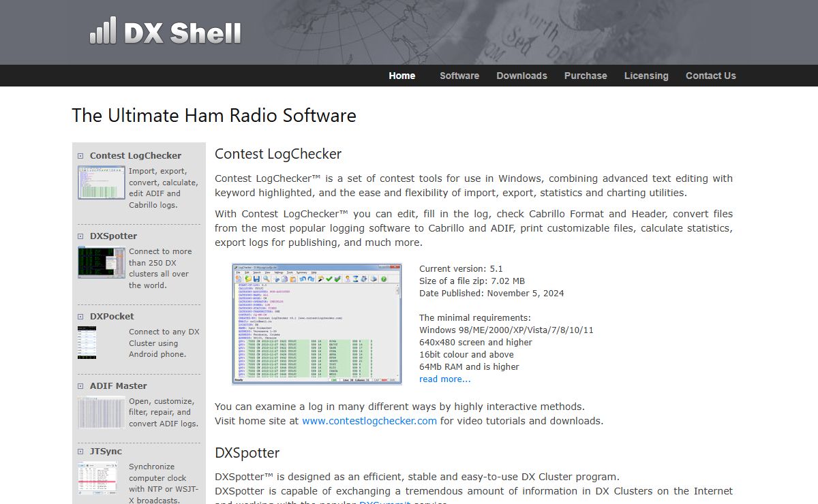Click the DXPocket sidebar thumbnail
Image resolution: width=818 pixels, height=504 pixels.
tap(87, 343)
